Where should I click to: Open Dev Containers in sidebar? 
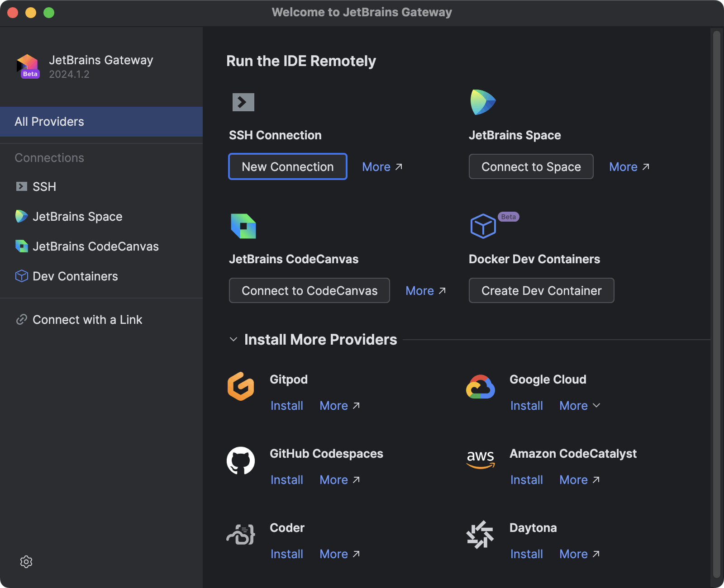(101, 276)
